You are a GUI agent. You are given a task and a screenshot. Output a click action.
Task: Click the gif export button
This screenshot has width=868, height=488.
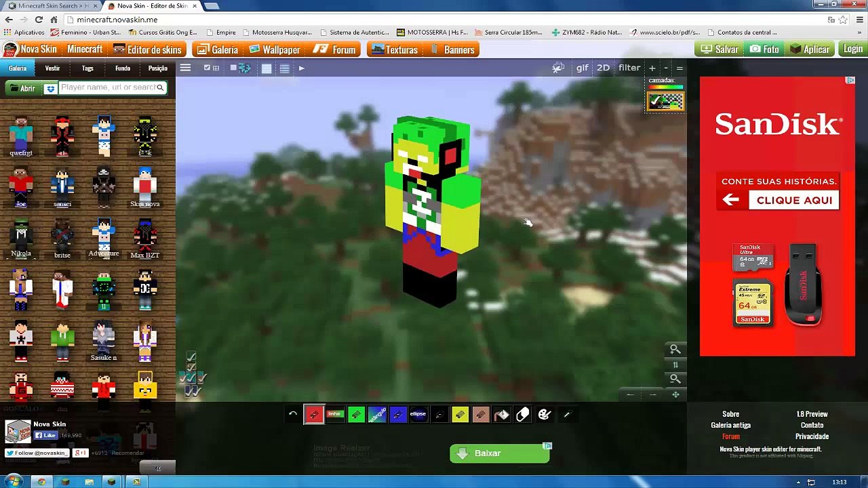582,68
